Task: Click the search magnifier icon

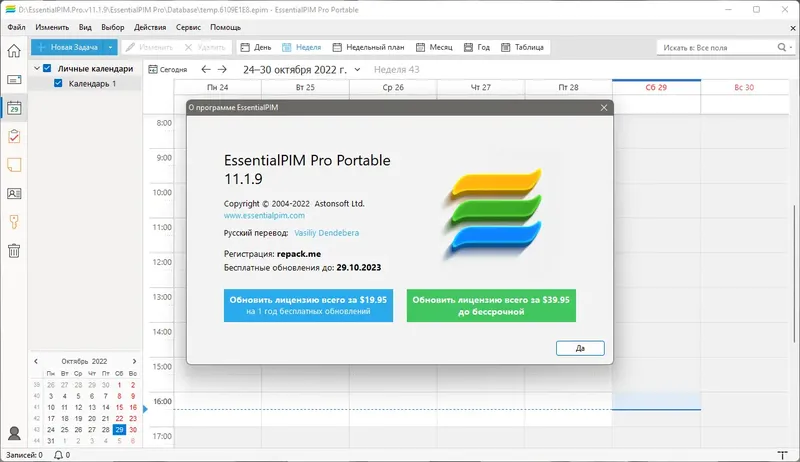Action: [782, 47]
